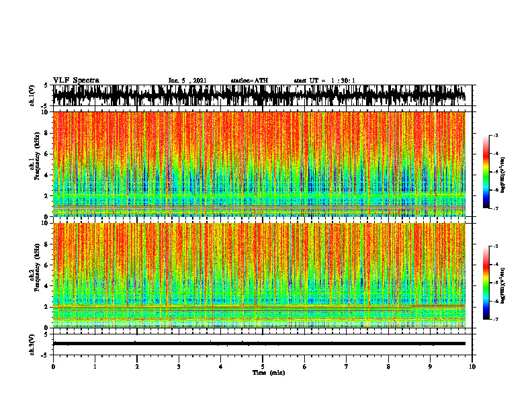Click the '2' kHz tick of ch.2 spectrogram
The height and width of the screenshot is (411, 532).
click(x=47, y=307)
